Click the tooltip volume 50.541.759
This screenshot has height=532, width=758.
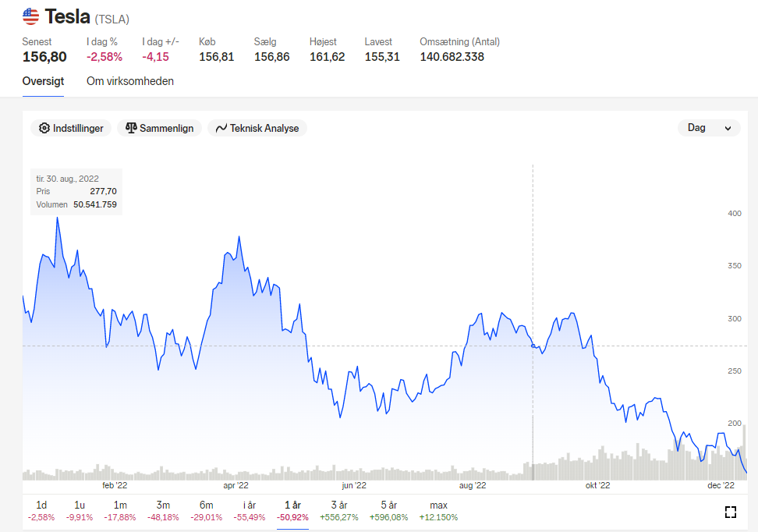point(95,204)
